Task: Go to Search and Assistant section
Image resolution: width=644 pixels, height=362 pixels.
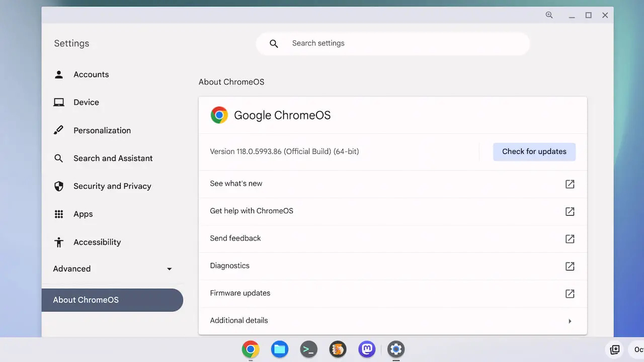Action: coord(113,158)
